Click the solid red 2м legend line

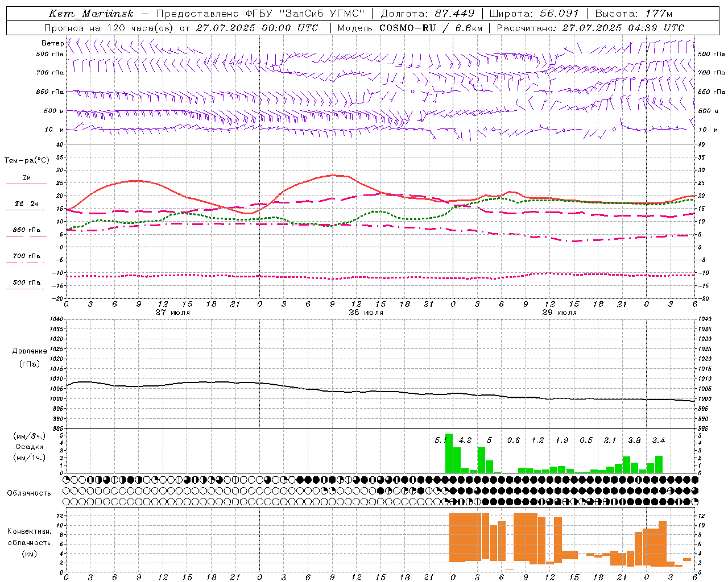coord(26,184)
